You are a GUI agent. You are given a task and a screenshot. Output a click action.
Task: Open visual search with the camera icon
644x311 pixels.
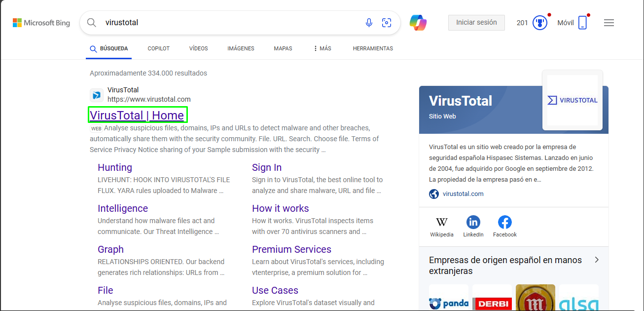(x=387, y=22)
